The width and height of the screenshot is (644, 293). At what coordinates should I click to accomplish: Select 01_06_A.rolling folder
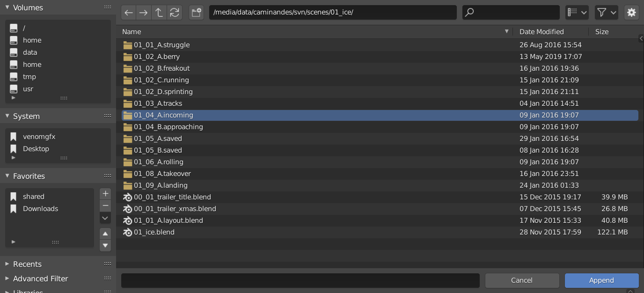[380, 162]
